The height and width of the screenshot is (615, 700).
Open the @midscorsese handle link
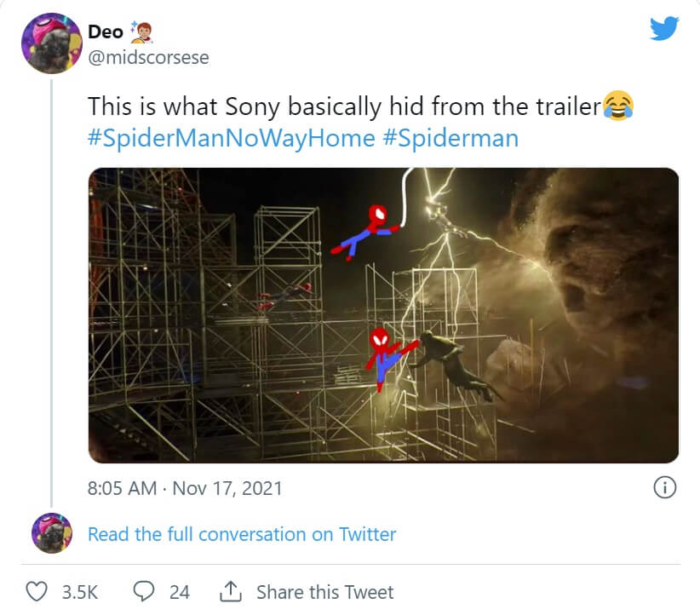(148, 57)
